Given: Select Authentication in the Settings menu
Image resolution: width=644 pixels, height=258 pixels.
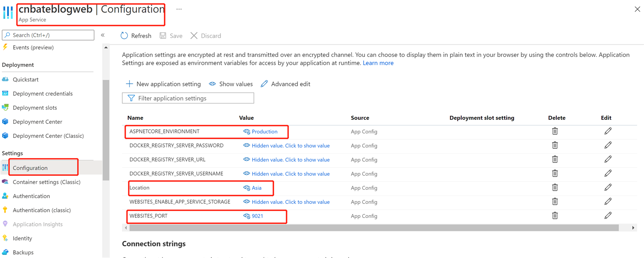Looking at the screenshot, I should pyautogui.click(x=31, y=196).
